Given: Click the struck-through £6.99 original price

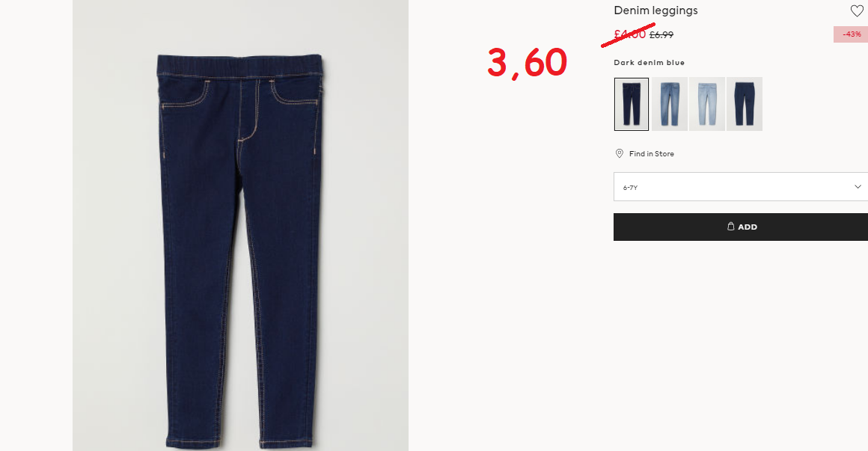Looking at the screenshot, I should (x=661, y=35).
